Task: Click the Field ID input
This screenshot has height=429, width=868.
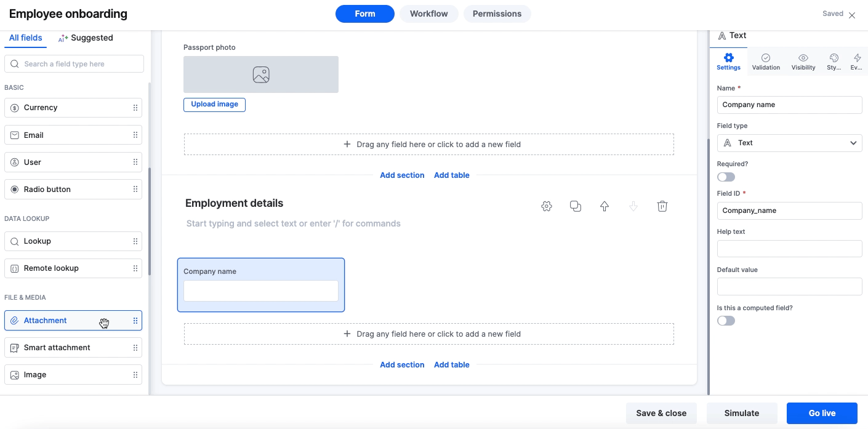Action: (x=789, y=210)
